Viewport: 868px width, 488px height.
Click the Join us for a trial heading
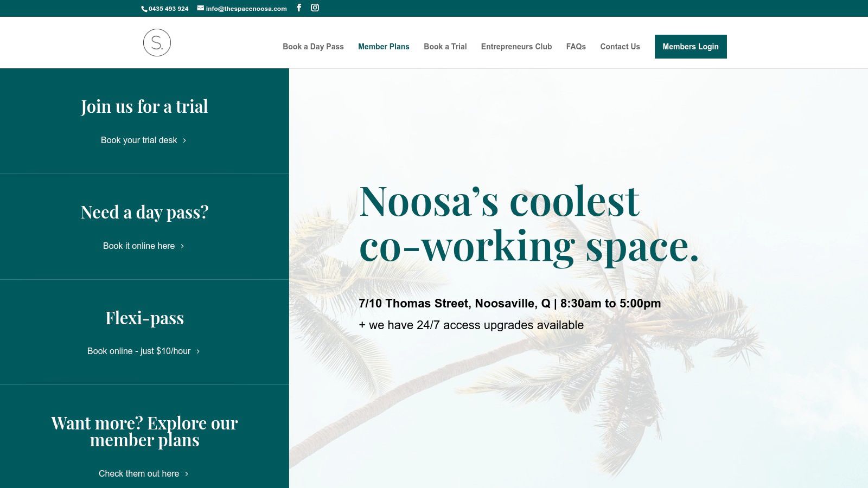tap(144, 107)
